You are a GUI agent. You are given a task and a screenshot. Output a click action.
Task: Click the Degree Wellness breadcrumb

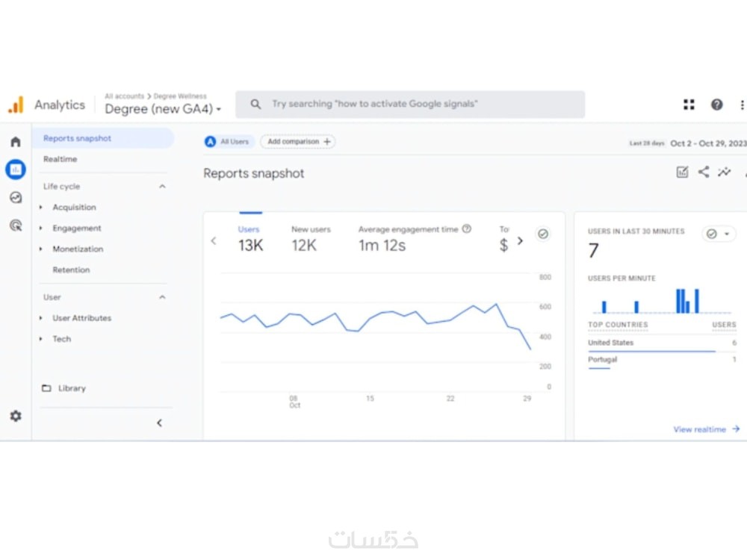click(x=179, y=96)
